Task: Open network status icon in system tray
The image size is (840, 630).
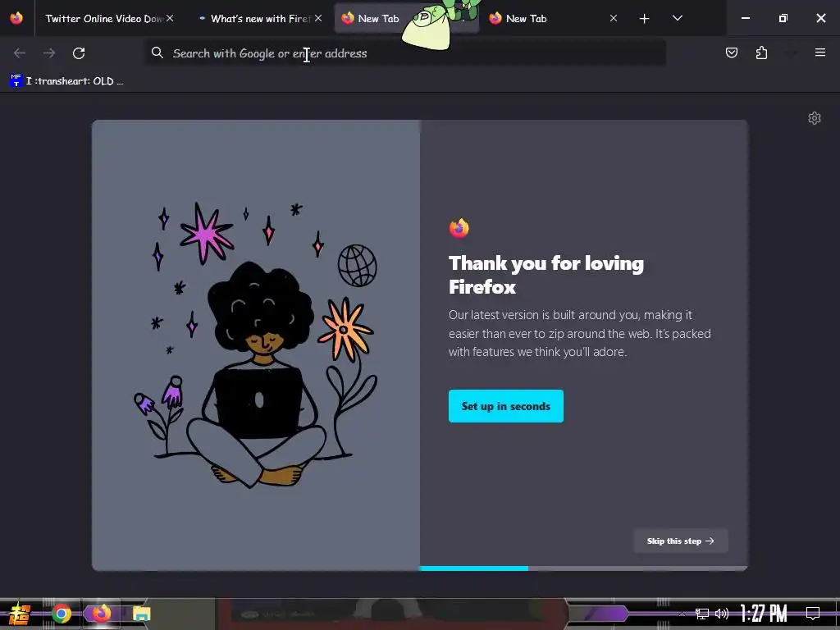Action: [702, 614]
